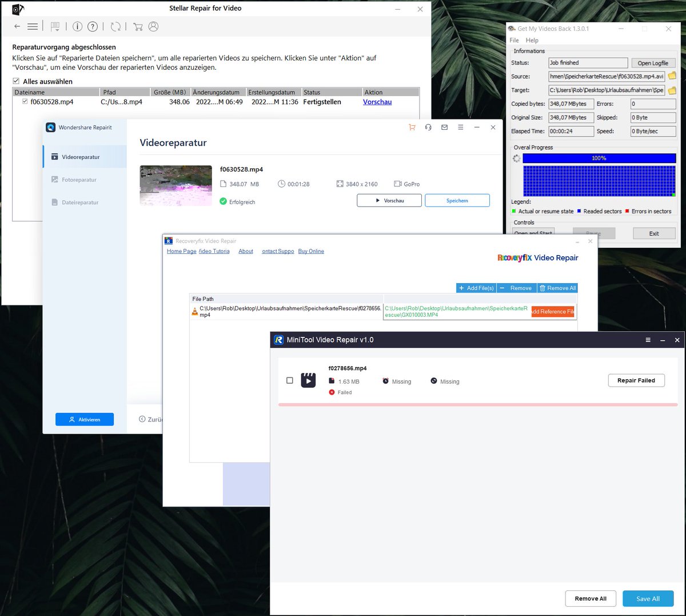
Task: Click the film clapper icon in MiniTool
Action: pos(308,380)
